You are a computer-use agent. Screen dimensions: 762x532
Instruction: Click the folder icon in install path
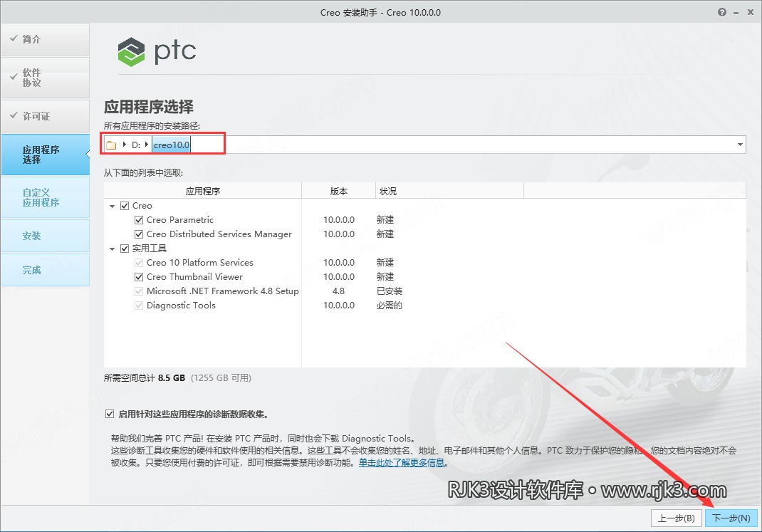coord(111,145)
